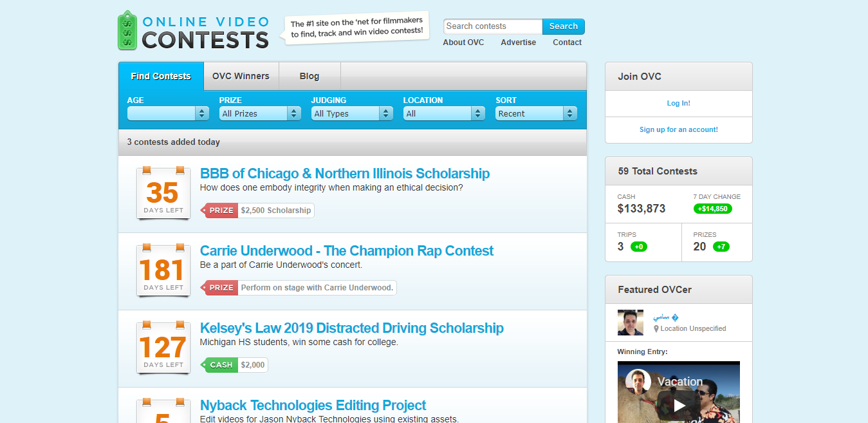868x423 pixels.
Task: Click Edit videos for Jason Nyback Technologies text
Action: click(x=329, y=419)
